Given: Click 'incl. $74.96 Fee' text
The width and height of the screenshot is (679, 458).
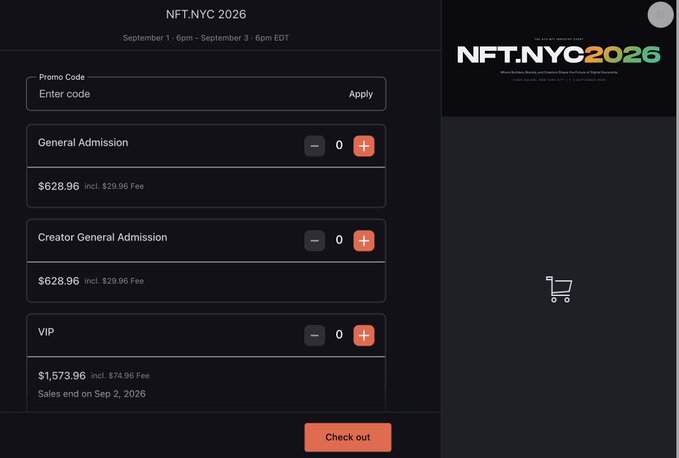Looking at the screenshot, I should (x=120, y=376).
